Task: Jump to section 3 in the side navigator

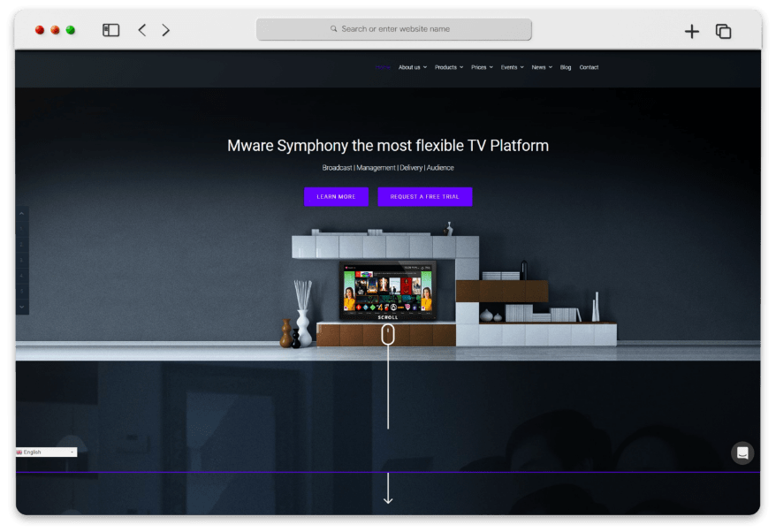Action: pos(22,260)
